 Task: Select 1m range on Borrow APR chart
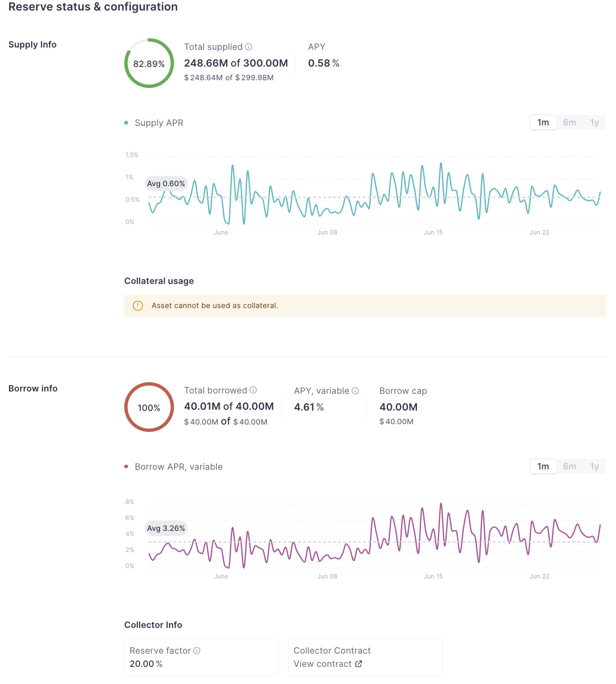pos(543,467)
